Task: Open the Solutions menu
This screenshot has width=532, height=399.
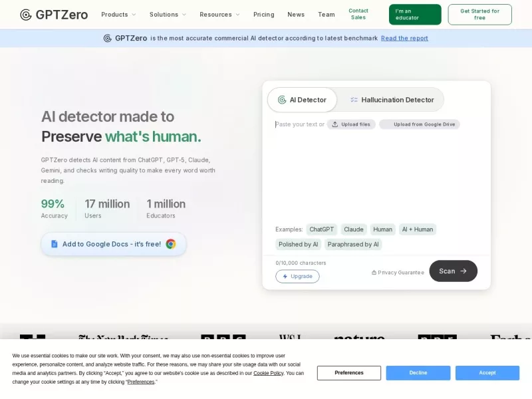Action: click(x=168, y=15)
